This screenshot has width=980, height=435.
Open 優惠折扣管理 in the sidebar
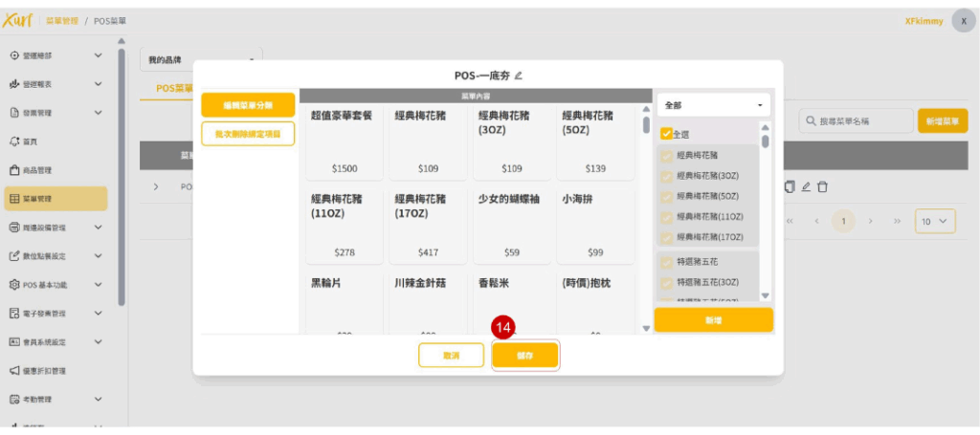click(x=43, y=371)
